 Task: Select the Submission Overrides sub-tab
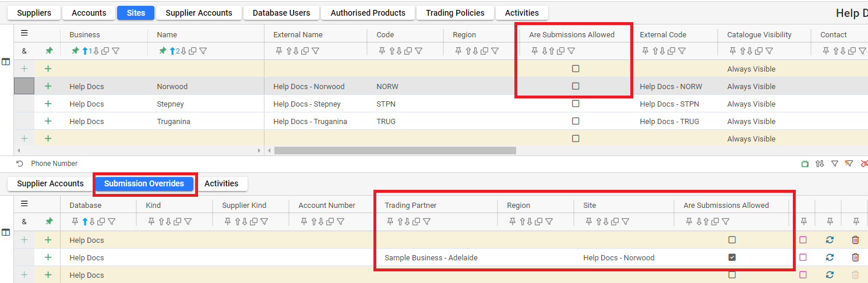144,183
